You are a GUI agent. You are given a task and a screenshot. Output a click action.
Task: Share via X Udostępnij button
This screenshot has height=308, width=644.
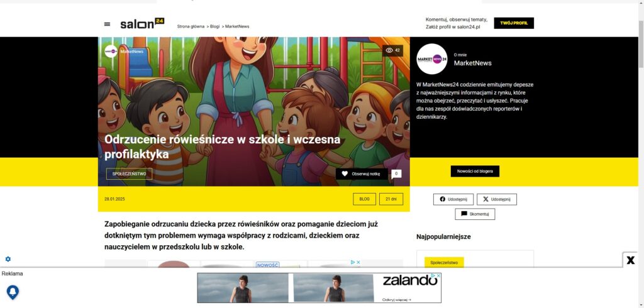tap(497, 199)
